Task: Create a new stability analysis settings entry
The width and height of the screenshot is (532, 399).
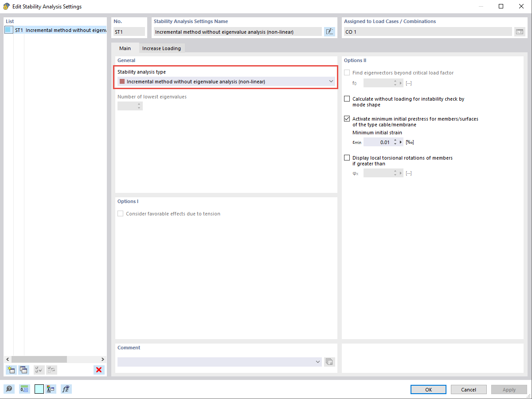Action: coord(11,370)
